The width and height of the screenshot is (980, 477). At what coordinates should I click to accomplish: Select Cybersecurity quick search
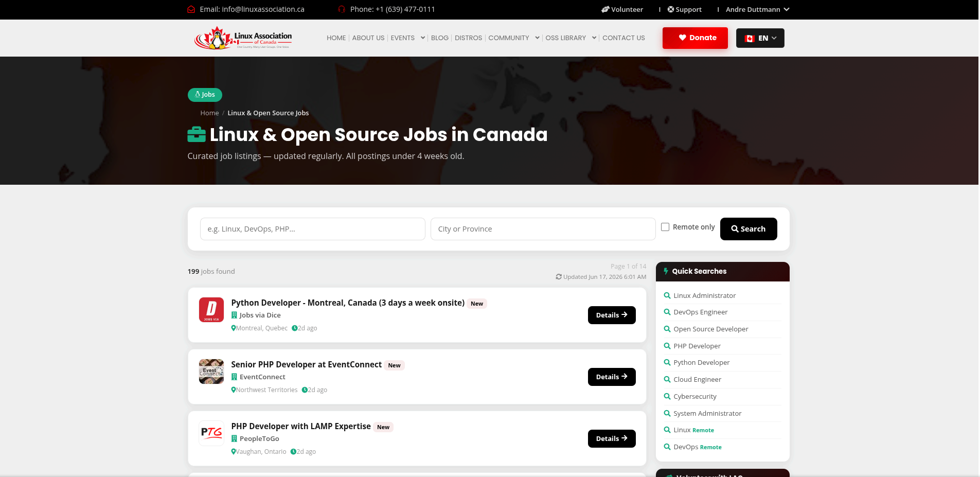pyautogui.click(x=695, y=396)
